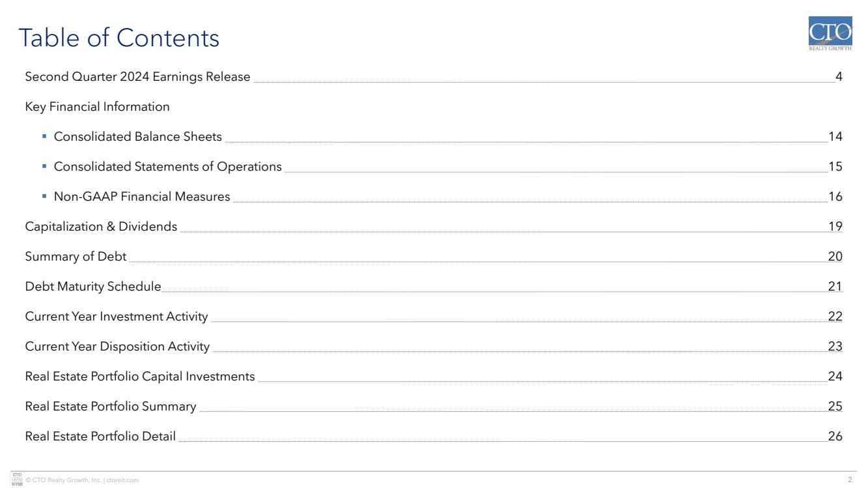Viewport: 868px width, 488px height.
Task: Click page number 26 in contents
Action: coord(835,437)
